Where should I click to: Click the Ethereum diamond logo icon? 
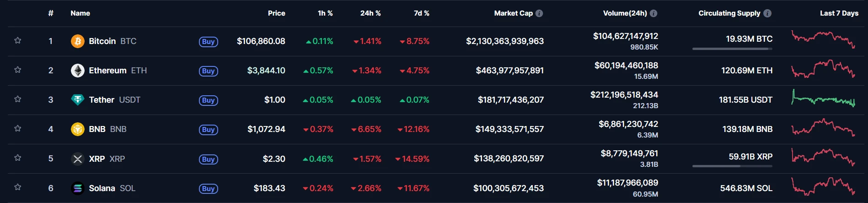click(x=78, y=71)
